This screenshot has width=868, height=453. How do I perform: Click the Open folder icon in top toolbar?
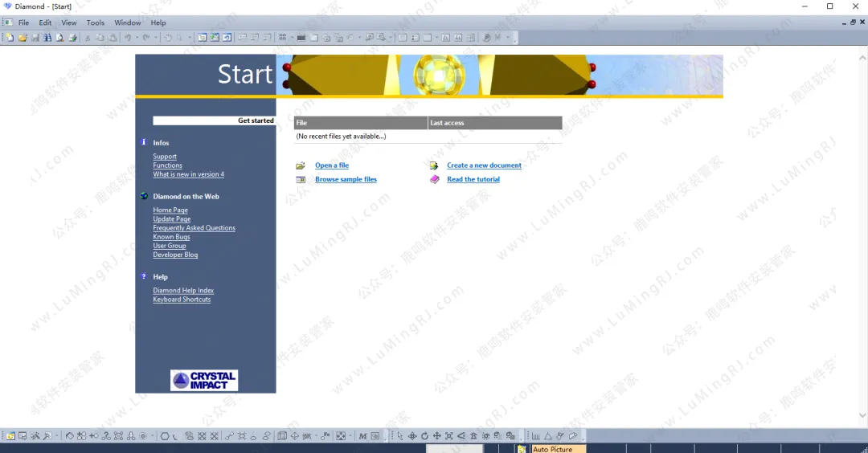tap(23, 38)
